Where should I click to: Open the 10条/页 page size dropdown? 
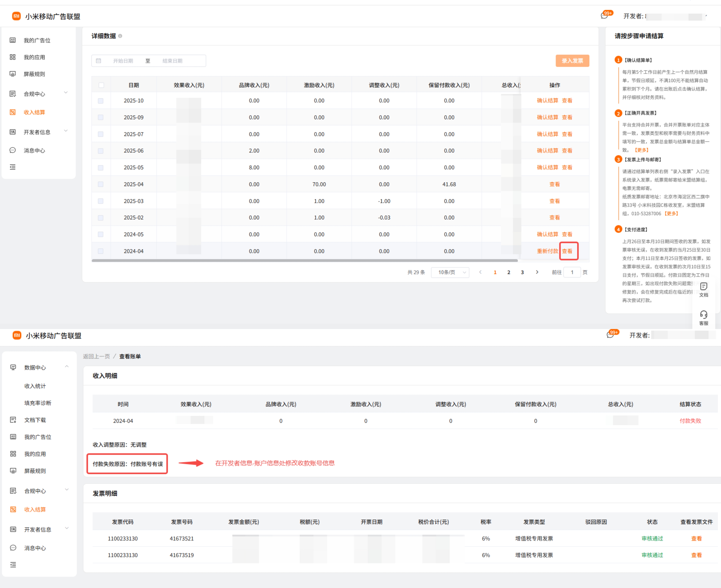450,272
